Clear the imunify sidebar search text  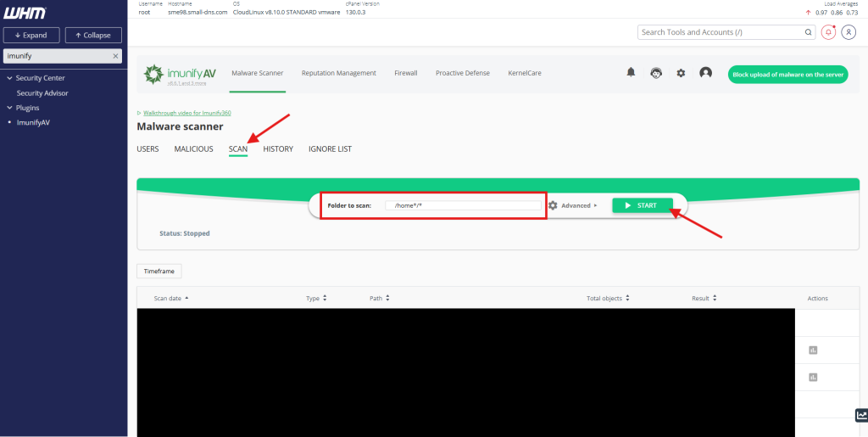[115, 56]
